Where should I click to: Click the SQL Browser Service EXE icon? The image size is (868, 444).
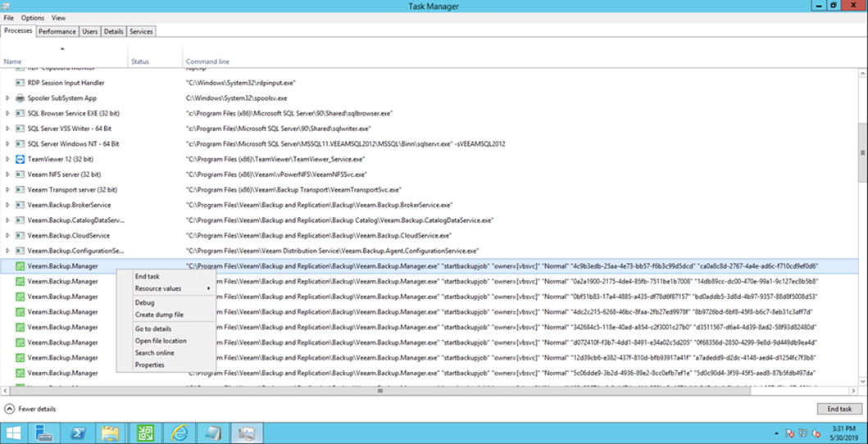tap(20, 113)
